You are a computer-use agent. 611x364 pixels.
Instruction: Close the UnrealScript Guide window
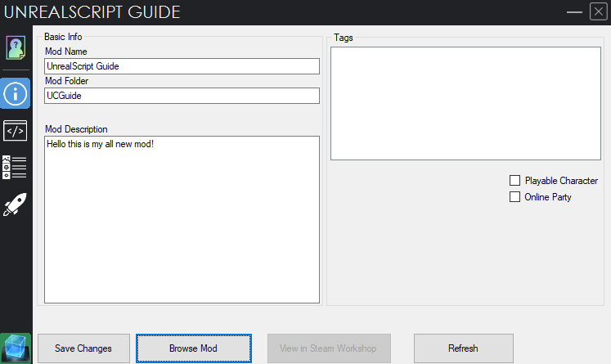[x=599, y=11]
